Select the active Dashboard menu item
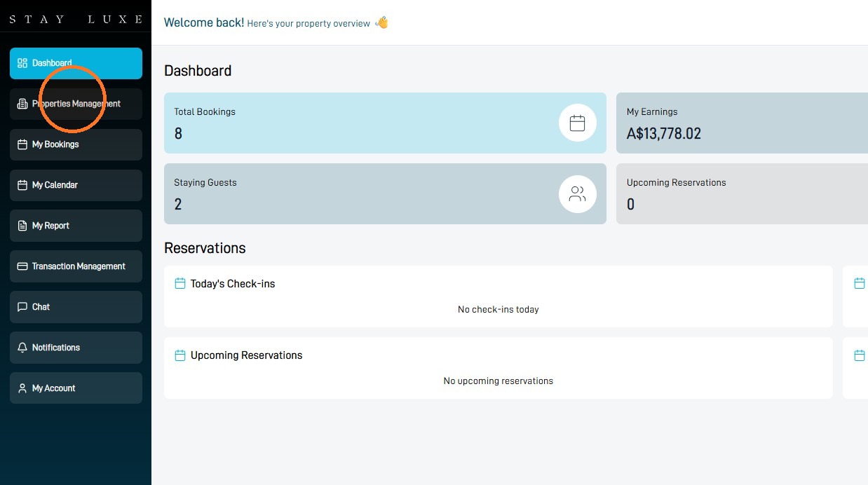868x485 pixels. [76, 63]
